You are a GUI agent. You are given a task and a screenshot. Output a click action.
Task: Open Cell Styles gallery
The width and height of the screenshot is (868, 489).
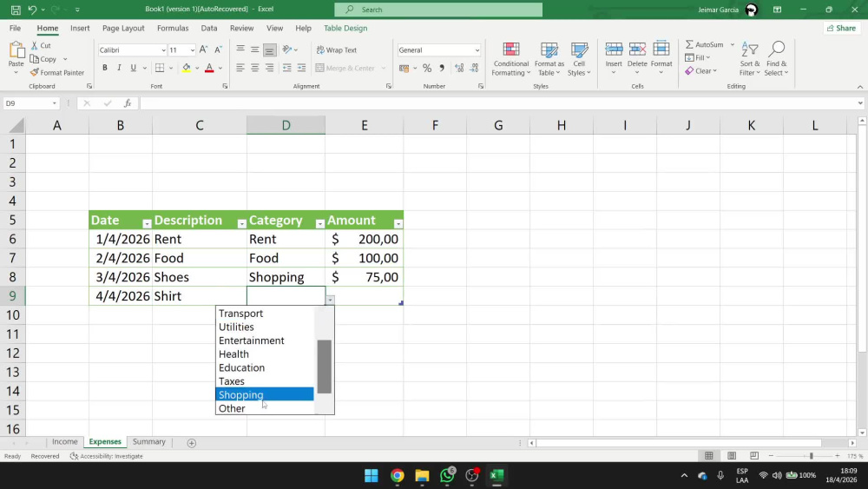579,59
